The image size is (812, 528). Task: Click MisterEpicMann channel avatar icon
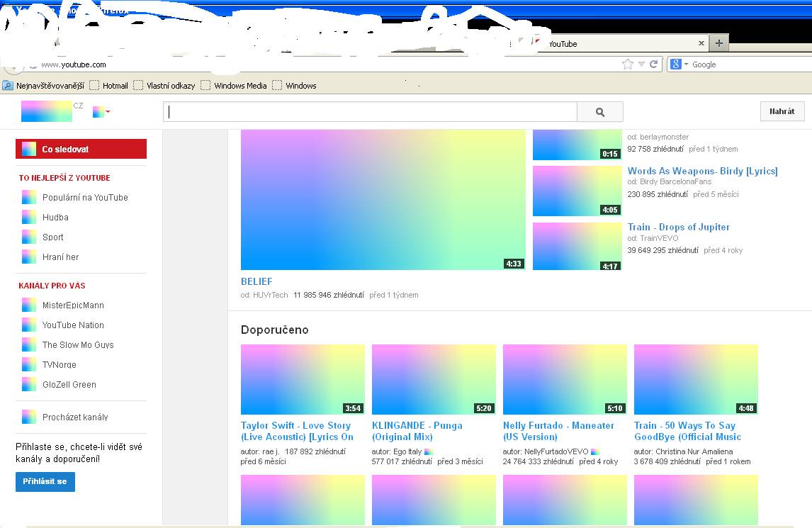click(29, 305)
